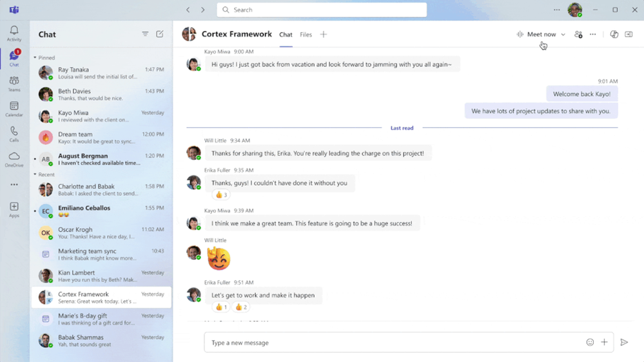Screen dimensions: 644x362
Task: Open the Teams section
Action: pyautogui.click(x=14, y=83)
